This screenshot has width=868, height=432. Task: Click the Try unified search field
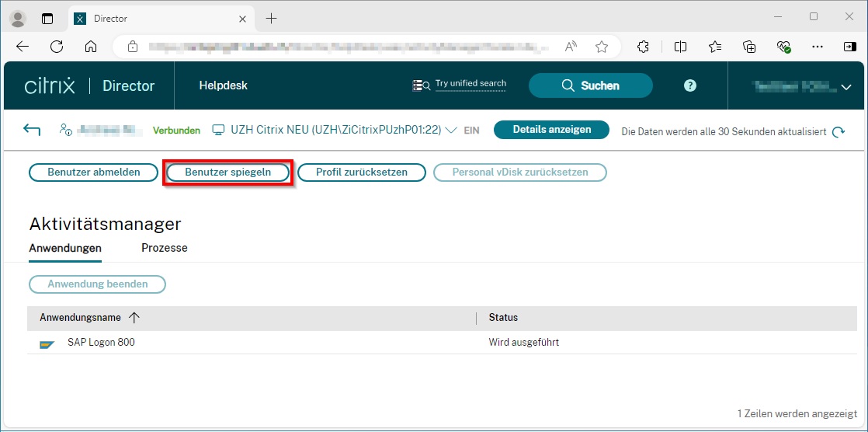point(470,84)
